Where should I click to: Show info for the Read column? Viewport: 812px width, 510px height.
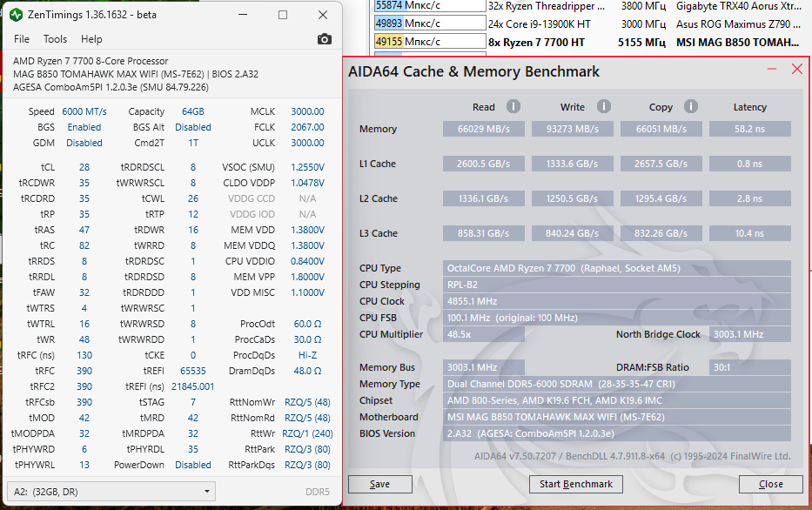(x=513, y=107)
